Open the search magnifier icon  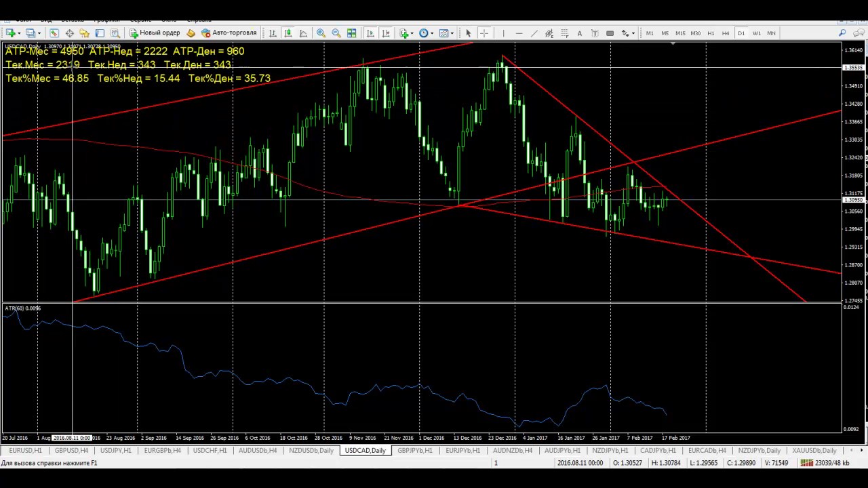tap(843, 33)
